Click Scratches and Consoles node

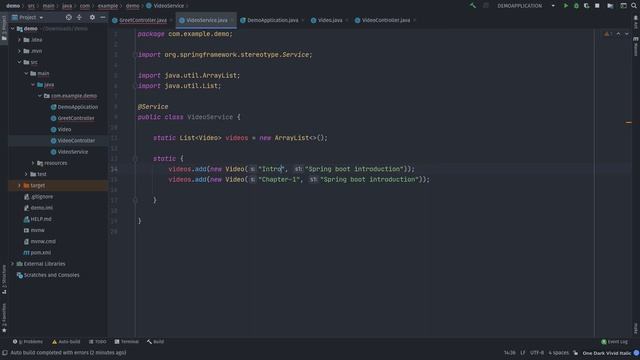(51, 275)
